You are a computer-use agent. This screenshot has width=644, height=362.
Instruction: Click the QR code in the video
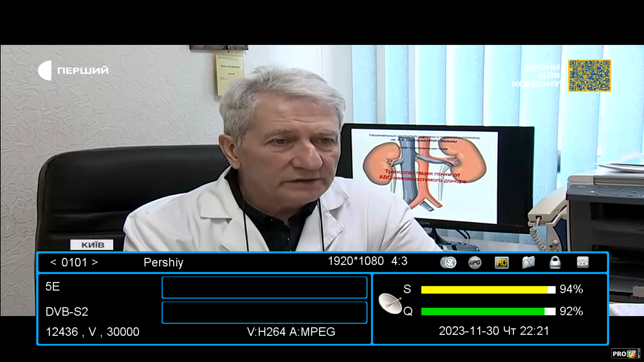click(x=589, y=76)
